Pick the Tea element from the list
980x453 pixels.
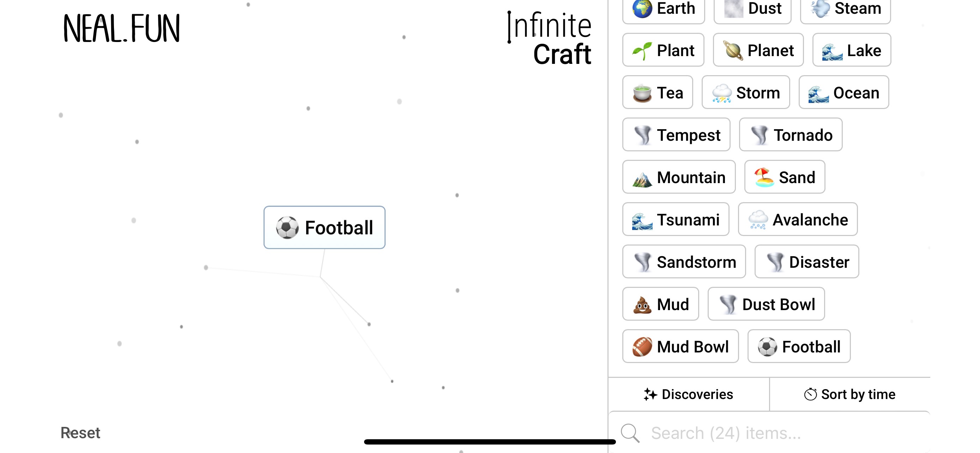[658, 92]
